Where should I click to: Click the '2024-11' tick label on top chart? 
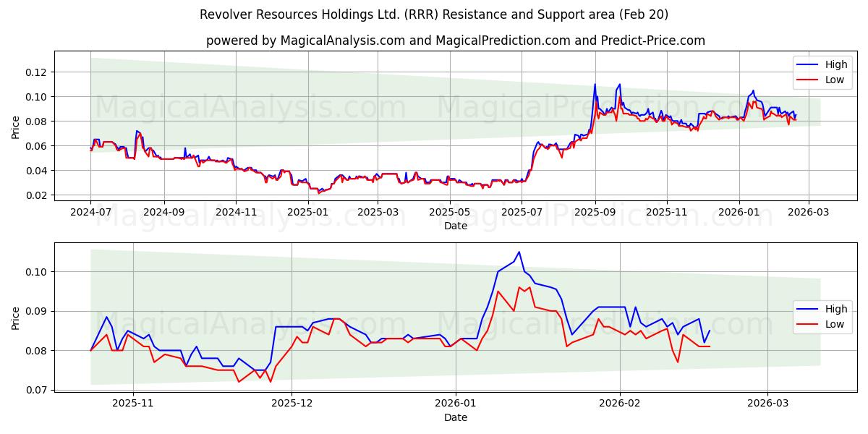[236, 213]
